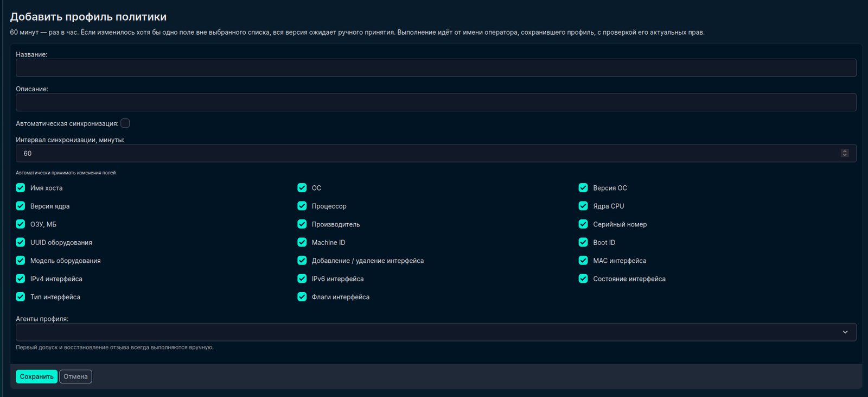Click the Описание input field
Image resolution: width=868 pixels, height=397 pixels.
(436, 102)
